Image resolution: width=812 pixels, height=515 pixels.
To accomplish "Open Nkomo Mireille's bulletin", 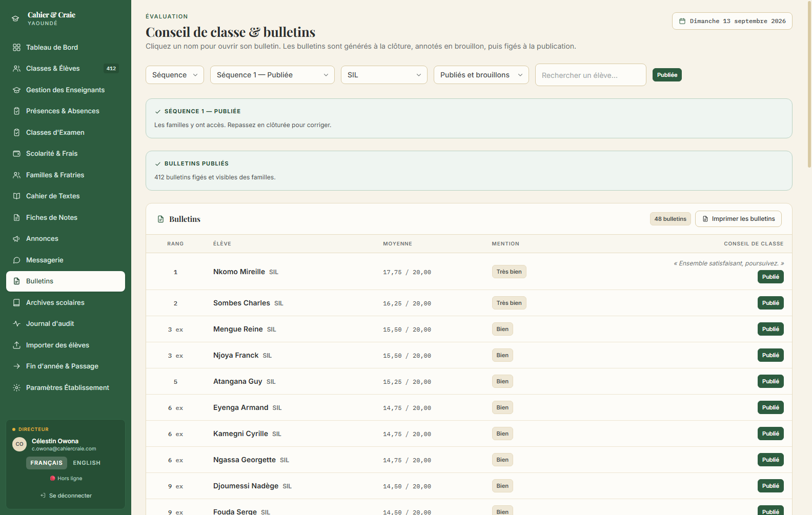I will point(239,272).
